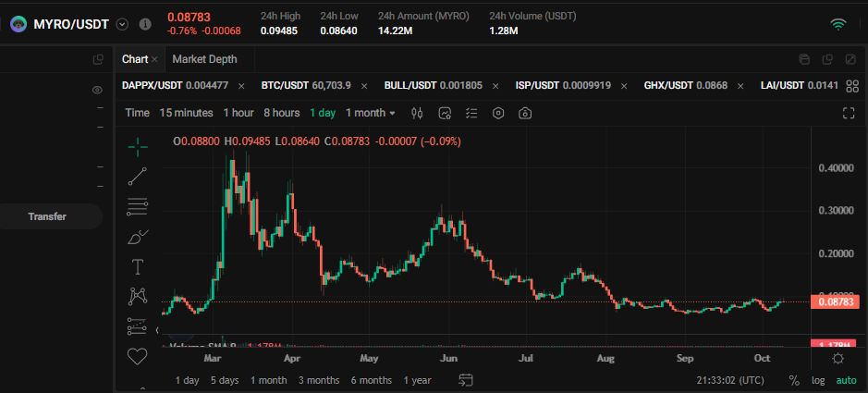Open the MYRO/USDT pair dropdown arrow
The width and height of the screenshot is (868, 393).
pyautogui.click(x=123, y=24)
